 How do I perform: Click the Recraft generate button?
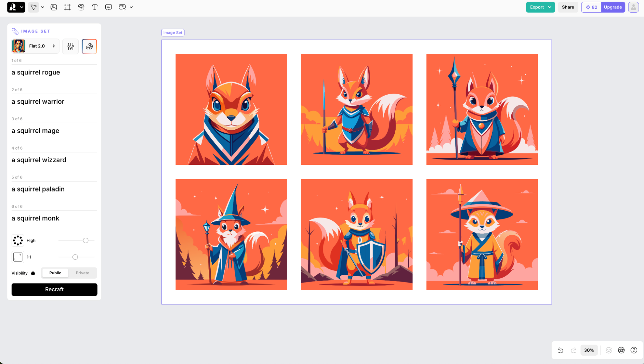click(54, 289)
